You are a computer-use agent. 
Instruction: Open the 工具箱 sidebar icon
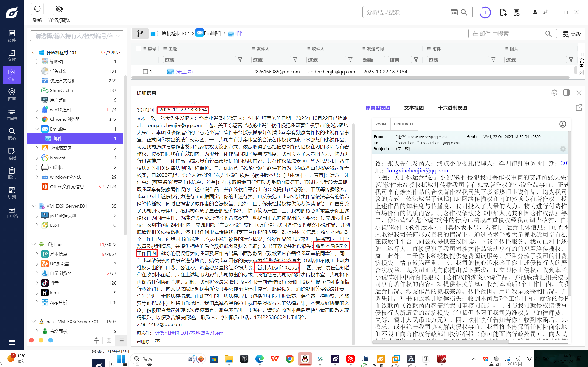[12, 212]
